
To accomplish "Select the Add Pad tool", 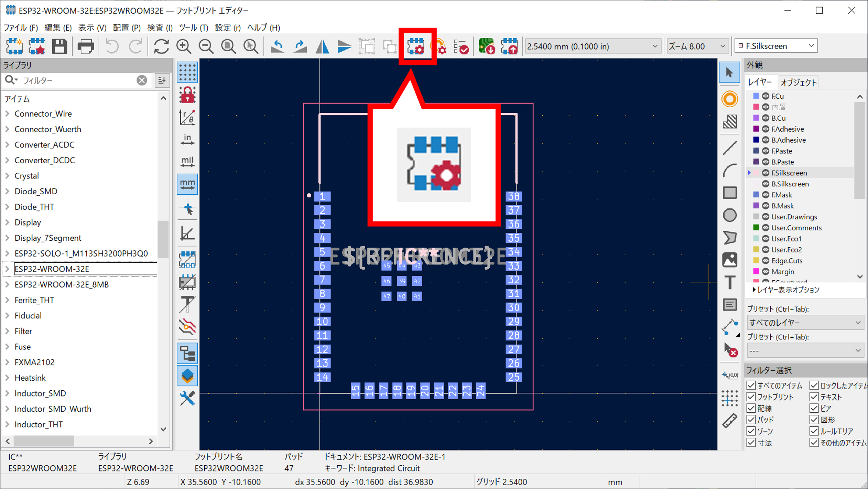I will click(729, 99).
